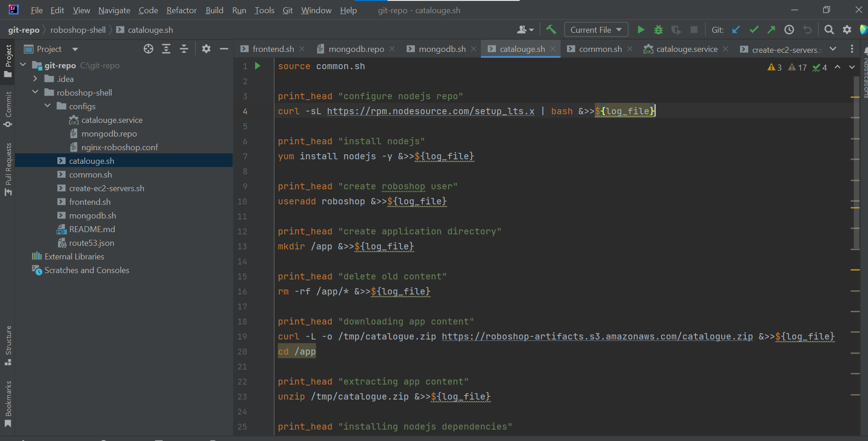Collapse the roboshop-shell folder
868x441 pixels.
point(35,92)
